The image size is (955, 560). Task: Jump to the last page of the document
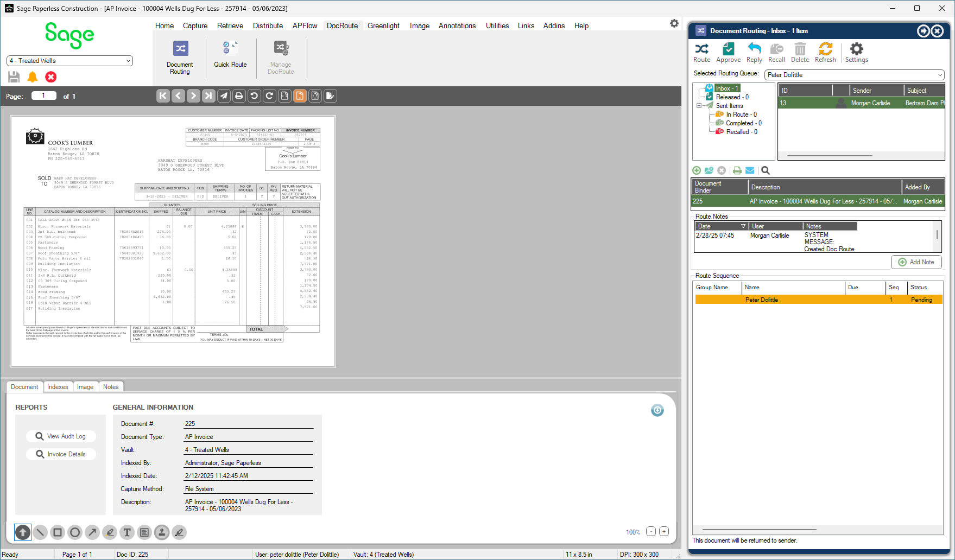208,96
